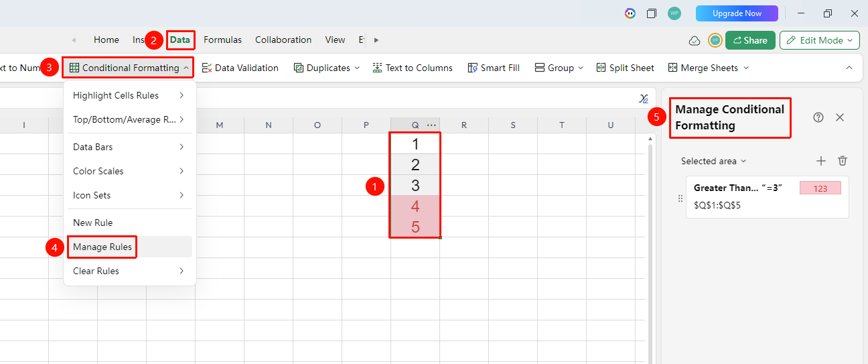Delete rule with the trash icon
The image size is (868, 364).
843,161
